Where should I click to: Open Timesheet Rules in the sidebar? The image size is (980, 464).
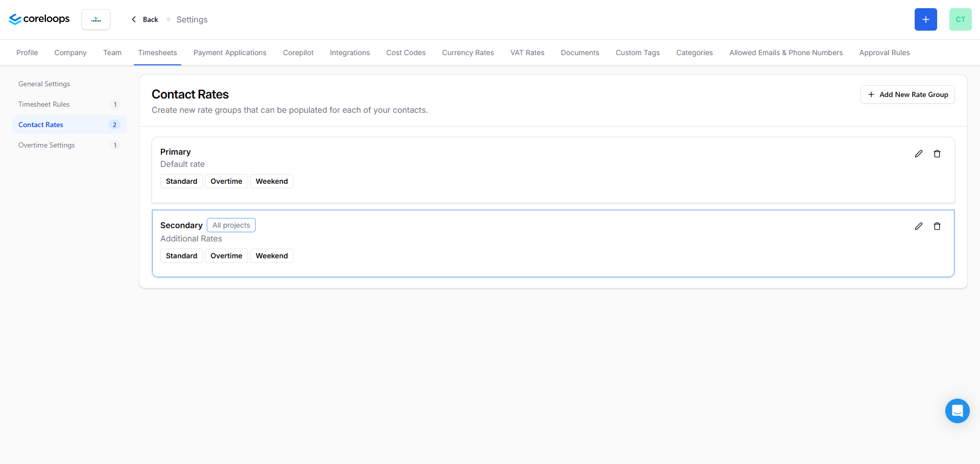(x=69, y=104)
